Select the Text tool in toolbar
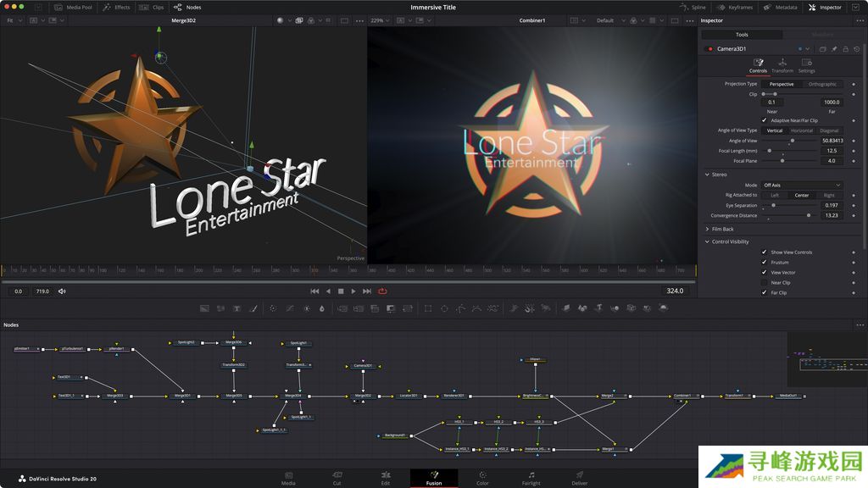This screenshot has height=488, width=868. (x=236, y=308)
